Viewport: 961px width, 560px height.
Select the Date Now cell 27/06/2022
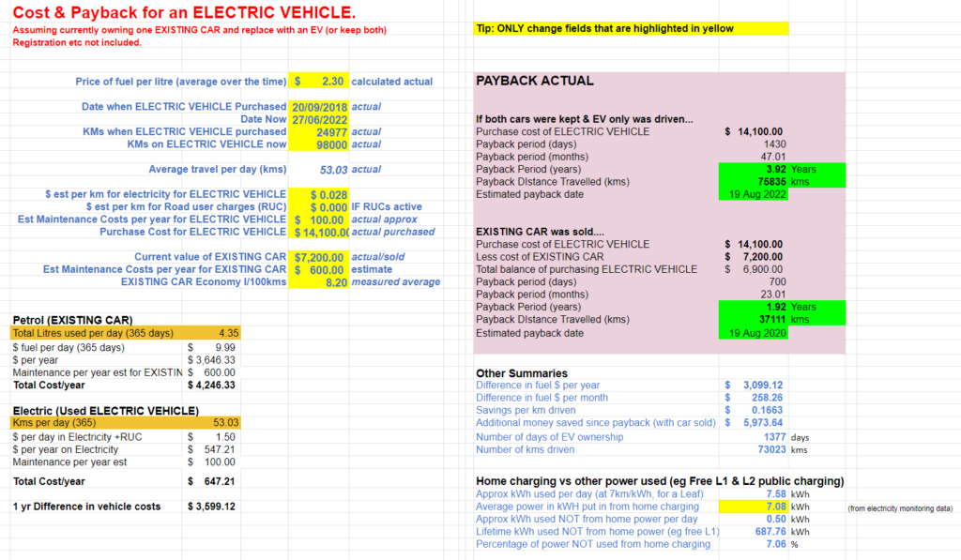coord(319,119)
